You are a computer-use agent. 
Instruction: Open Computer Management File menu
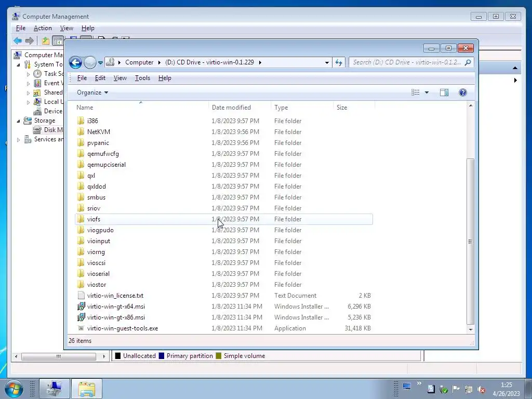coord(21,28)
